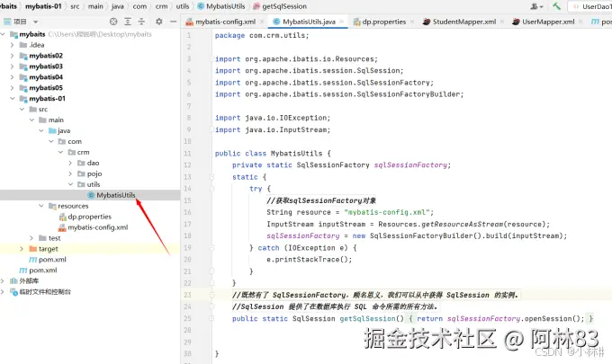612x364 pixels.
Task: Expand the mybatis03 module
Action: [x=12, y=67]
